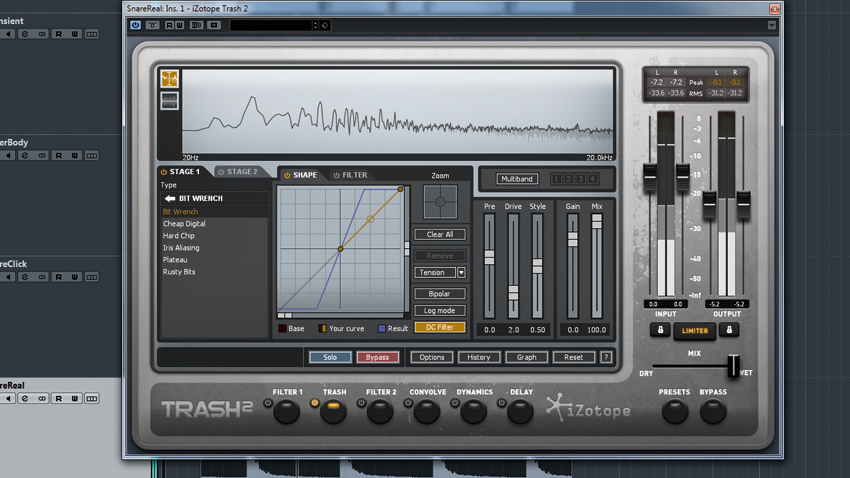Open the dropdown at plugin window top-right
Viewport: 850px width, 478px height.
pyautogui.click(x=771, y=25)
